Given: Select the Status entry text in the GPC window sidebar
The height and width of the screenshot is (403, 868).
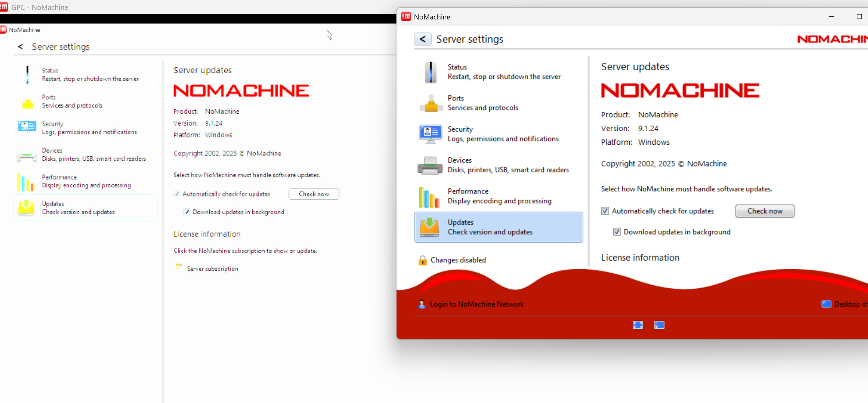Looking at the screenshot, I should (90, 75).
